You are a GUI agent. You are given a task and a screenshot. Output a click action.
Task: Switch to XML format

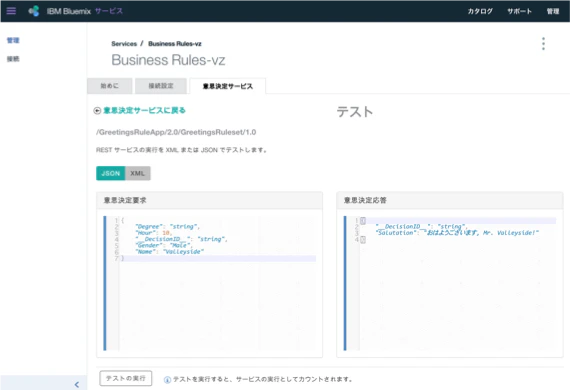pyautogui.click(x=138, y=173)
